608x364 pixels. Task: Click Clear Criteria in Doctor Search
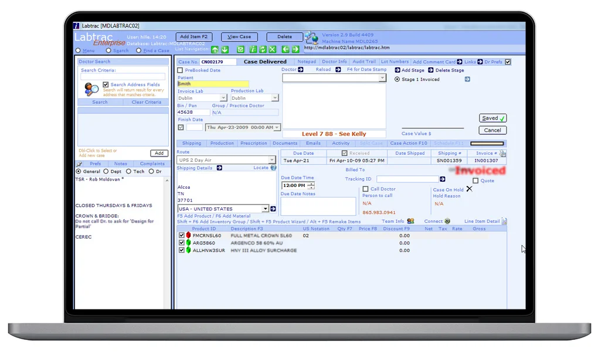click(x=146, y=102)
